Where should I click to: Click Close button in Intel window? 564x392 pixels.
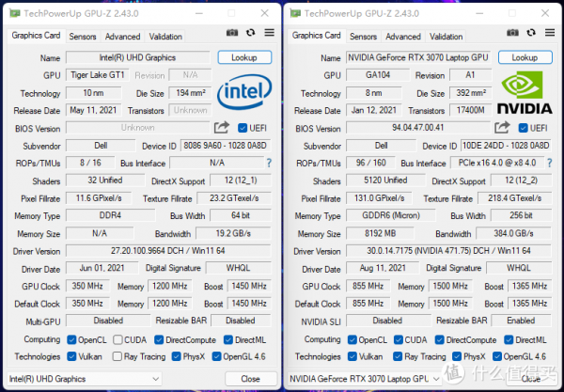pos(251,379)
